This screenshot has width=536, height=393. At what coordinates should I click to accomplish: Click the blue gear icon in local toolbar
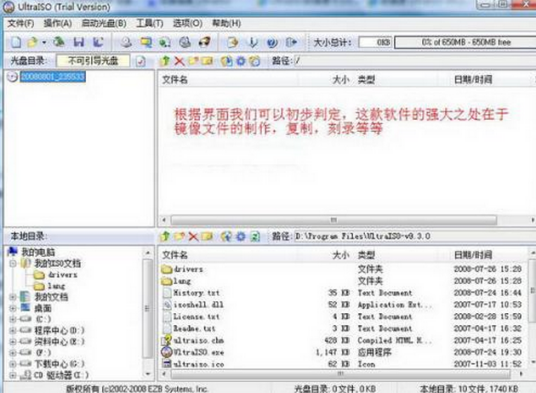[241, 236]
